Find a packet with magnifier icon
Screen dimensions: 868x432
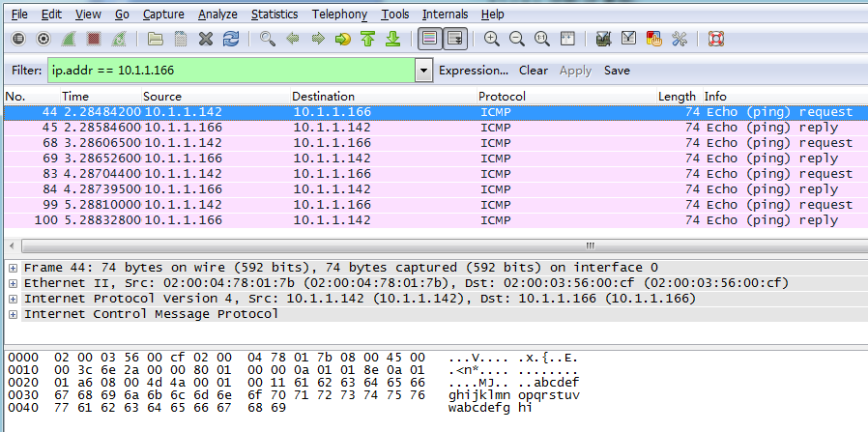[268, 39]
